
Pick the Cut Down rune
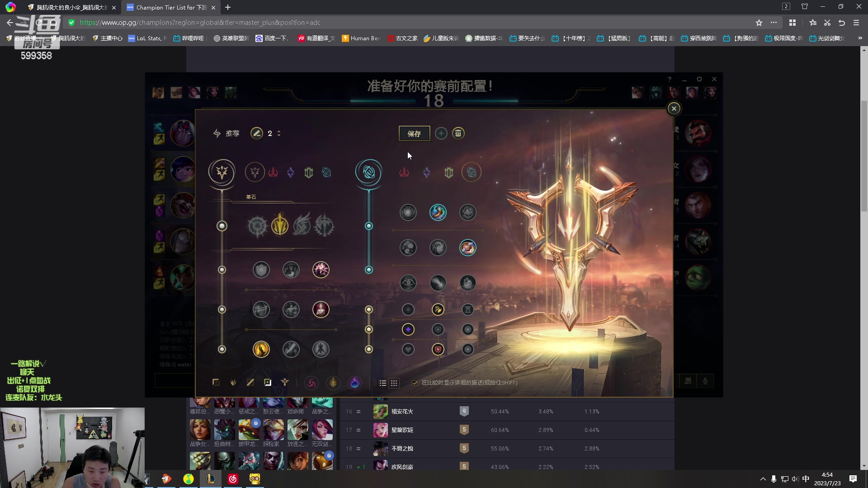pos(291,349)
